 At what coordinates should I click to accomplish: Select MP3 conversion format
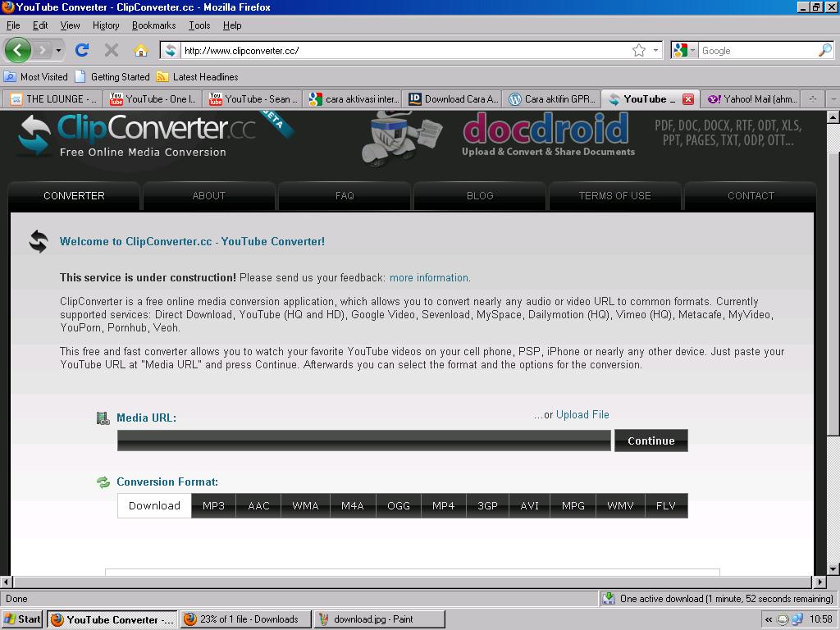214,505
